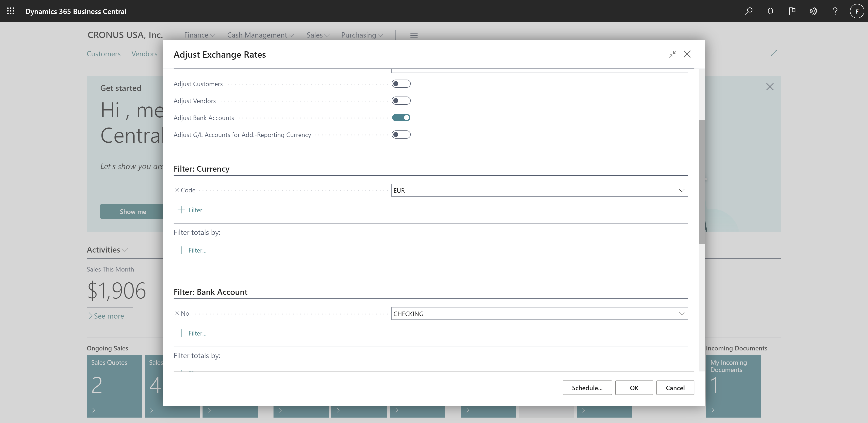Open the Finance menu
868x423 pixels.
tap(198, 35)
